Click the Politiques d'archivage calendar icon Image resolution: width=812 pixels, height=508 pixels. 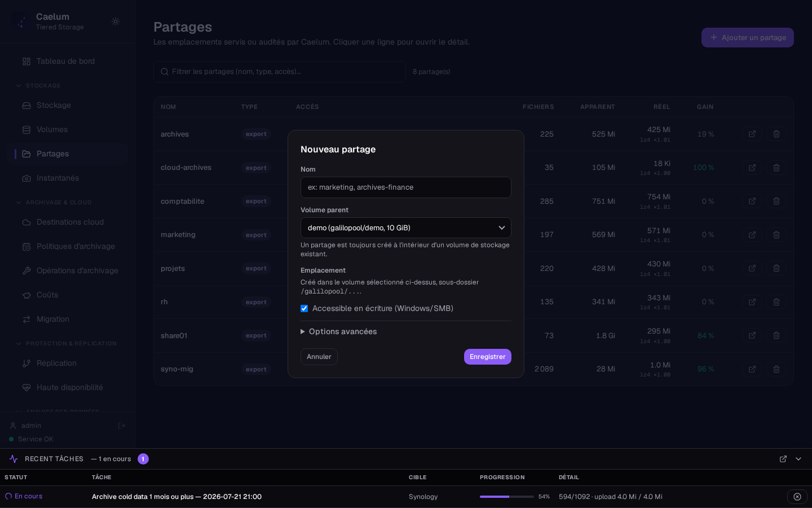(x=27, y=246)
